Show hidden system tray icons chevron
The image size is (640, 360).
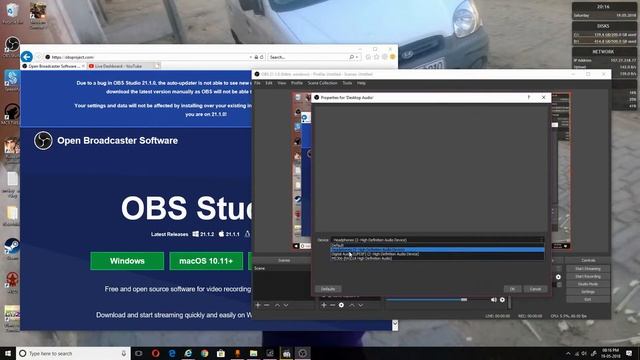(x=568, y=353)
